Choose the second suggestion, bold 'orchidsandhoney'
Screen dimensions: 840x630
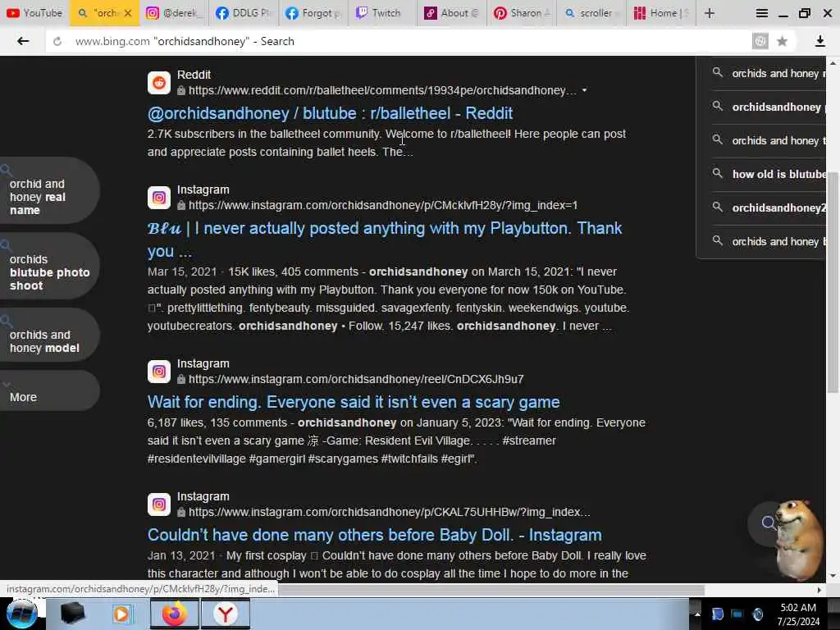tap(768, 107)
